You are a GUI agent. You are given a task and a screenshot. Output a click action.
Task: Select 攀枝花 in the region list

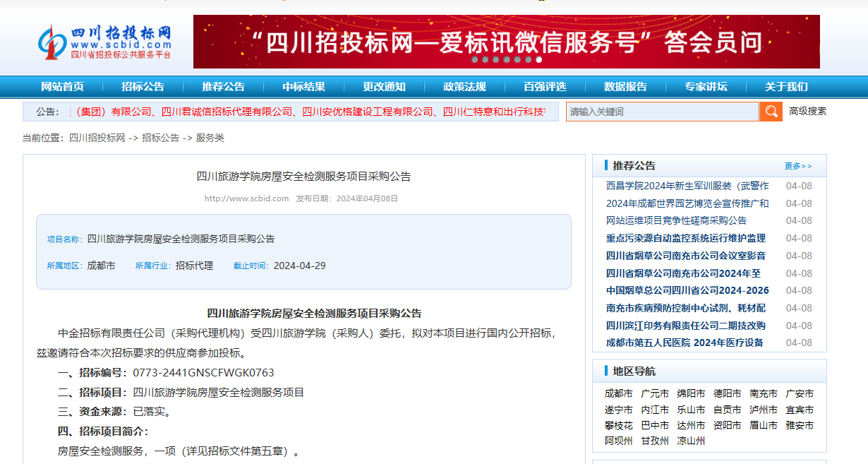pos(619,425)
